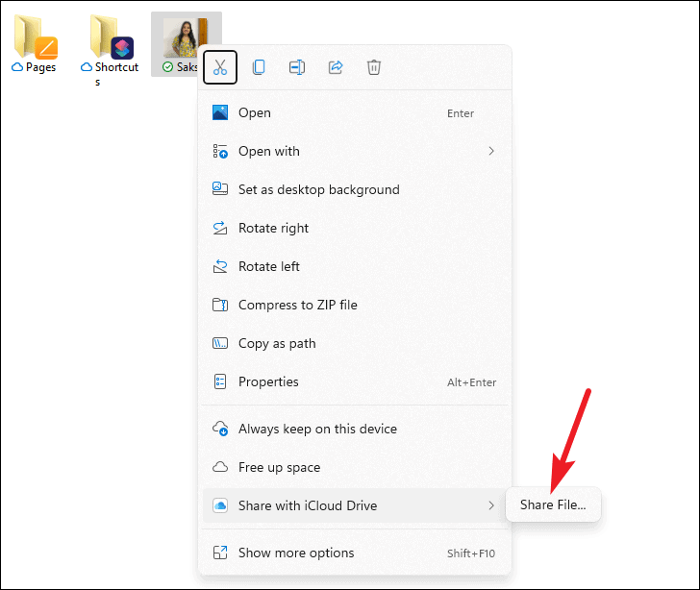The height and width of the screenshot is (590, 700).
Task: Select Free up space option
Action: (355, 467)
